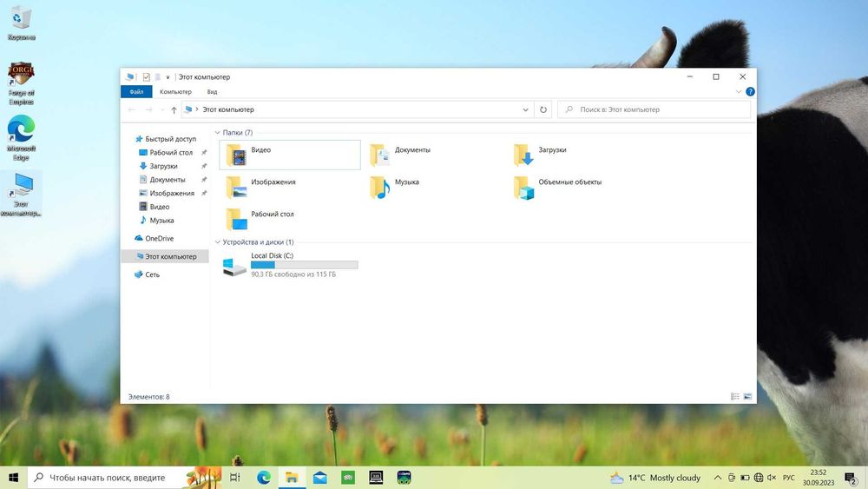Open the Документы folder in Папки
The image size is (868, 489).
(x=401, y=155)
